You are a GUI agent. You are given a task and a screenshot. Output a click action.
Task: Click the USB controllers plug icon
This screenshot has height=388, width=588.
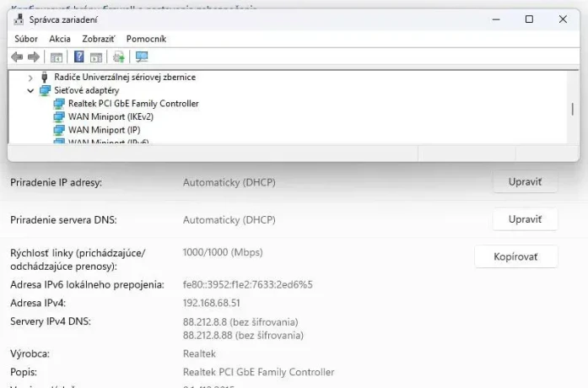(x=44, y=78)
